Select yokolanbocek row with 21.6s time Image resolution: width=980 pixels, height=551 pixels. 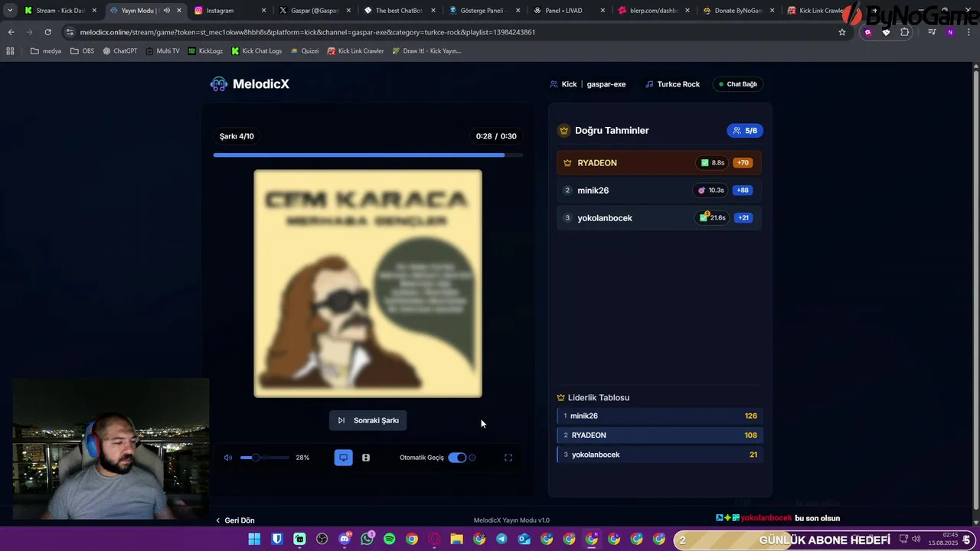tap(659, 218)
